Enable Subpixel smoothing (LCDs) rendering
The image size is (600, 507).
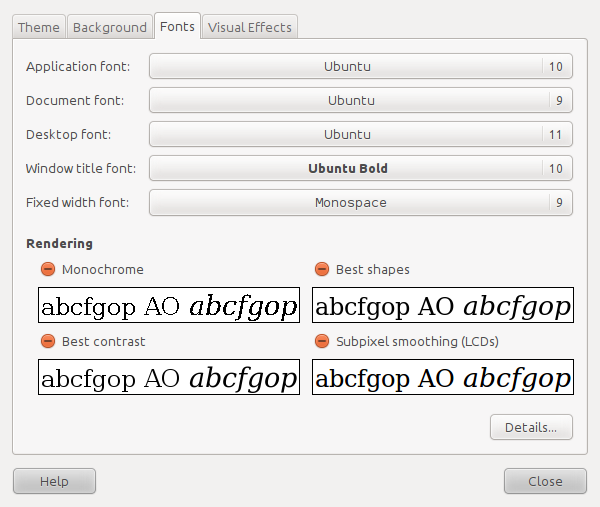(x=322, y=341)
